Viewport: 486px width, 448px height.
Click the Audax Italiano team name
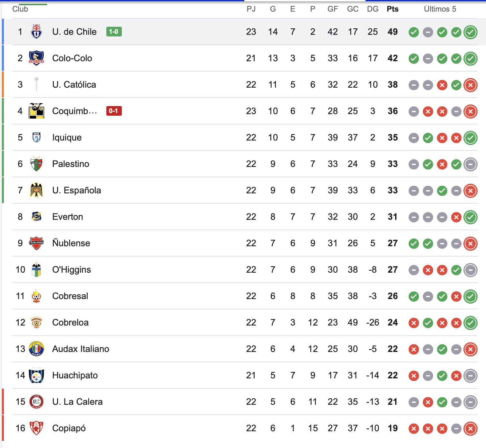(x=81, y=349)
